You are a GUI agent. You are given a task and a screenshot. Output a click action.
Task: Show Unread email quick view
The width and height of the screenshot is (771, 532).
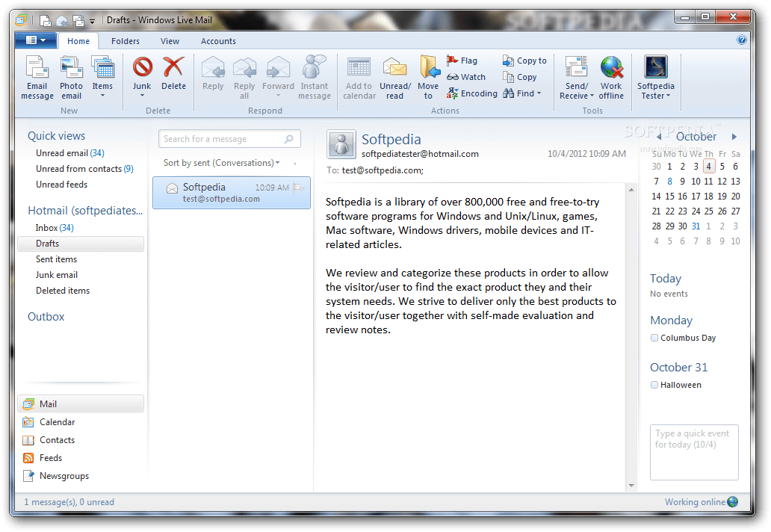[69, 153]
